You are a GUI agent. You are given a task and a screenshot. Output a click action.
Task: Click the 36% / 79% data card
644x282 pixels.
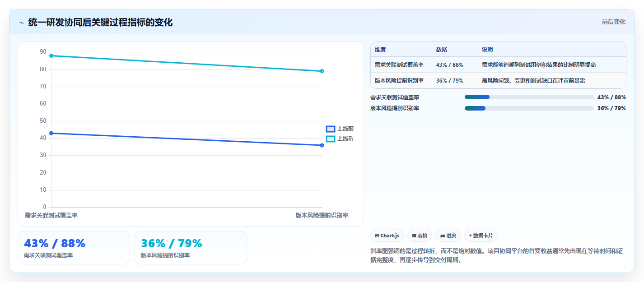(191, 248)
